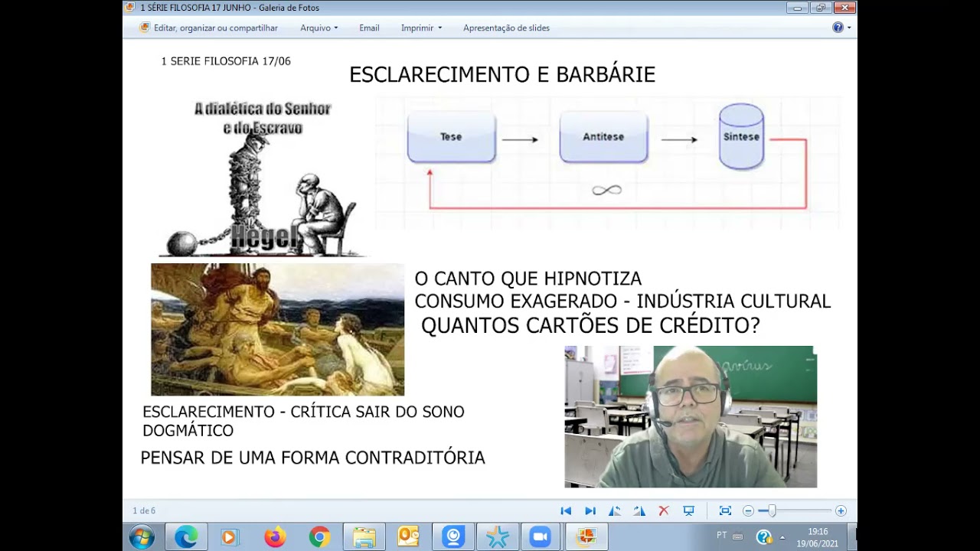Move the zoom slider handle
The height and width of the screenshot is (551, 980).
click(x=772, y=510)
